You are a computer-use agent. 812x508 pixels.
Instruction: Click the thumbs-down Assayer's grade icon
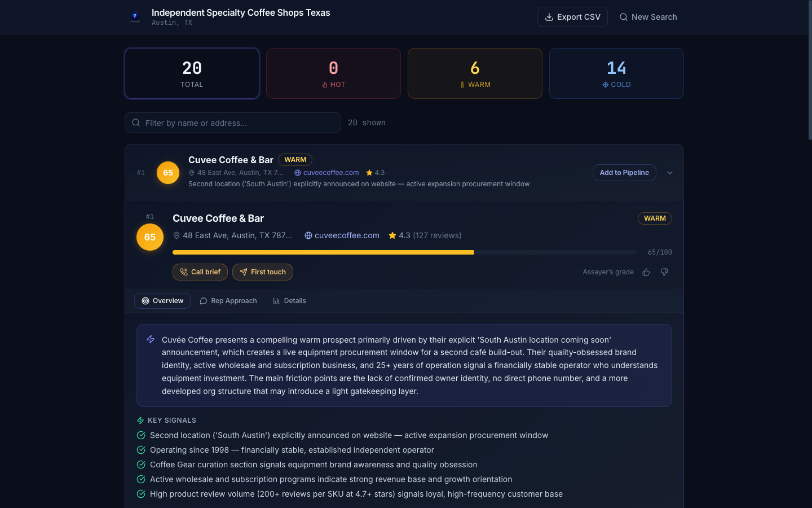pyautogui.click(x=664, y=272)
